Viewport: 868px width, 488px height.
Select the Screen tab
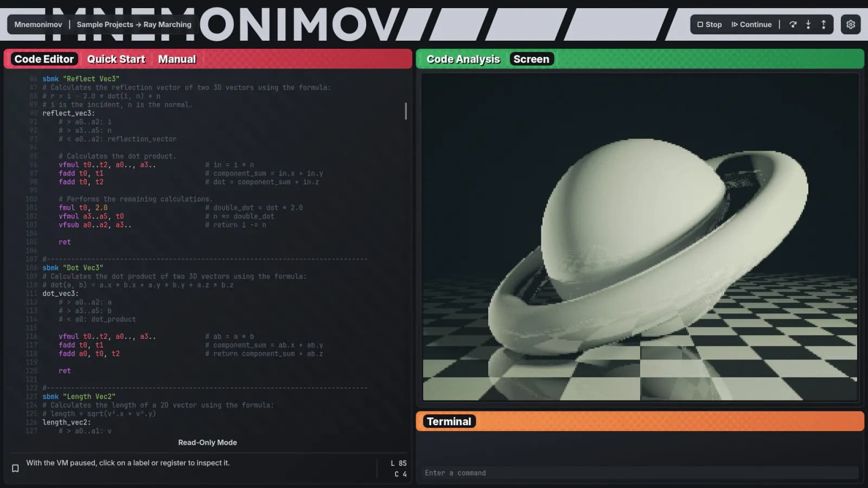531,59
